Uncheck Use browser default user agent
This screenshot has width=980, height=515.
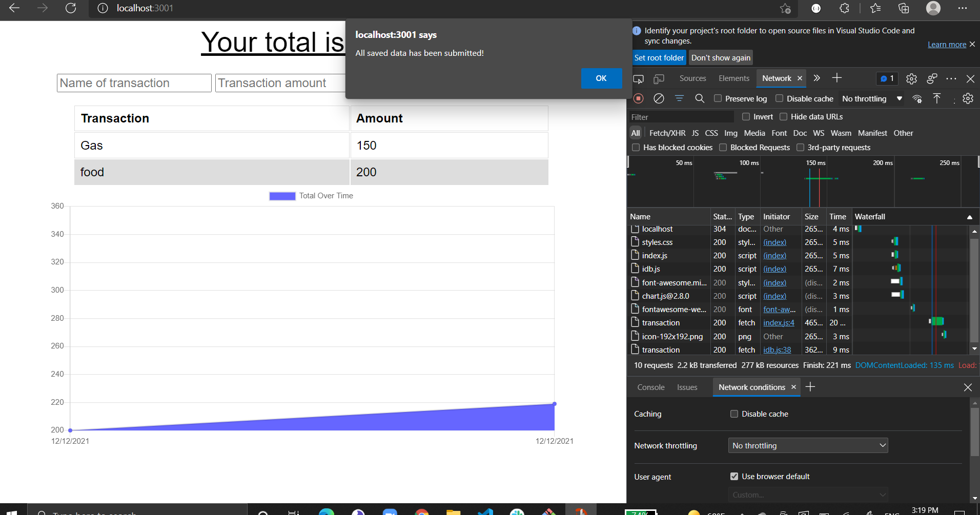click(x=734, y=476)
